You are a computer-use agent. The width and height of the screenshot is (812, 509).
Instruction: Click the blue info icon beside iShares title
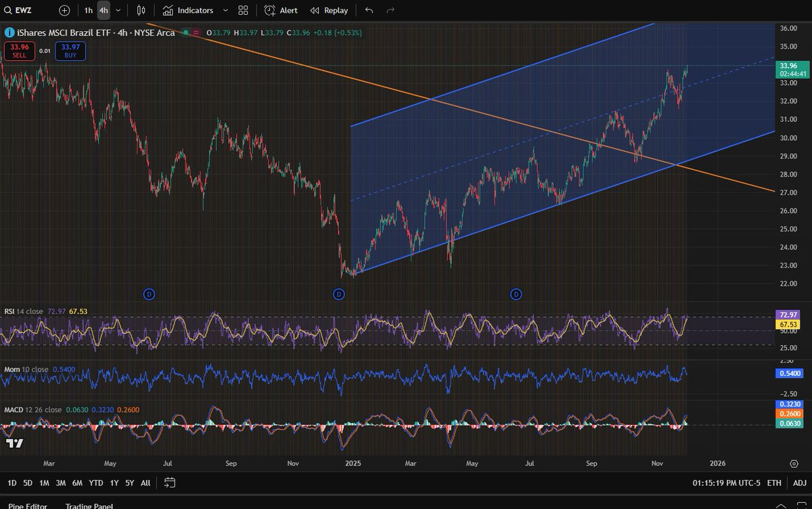[x=10, y=32]
